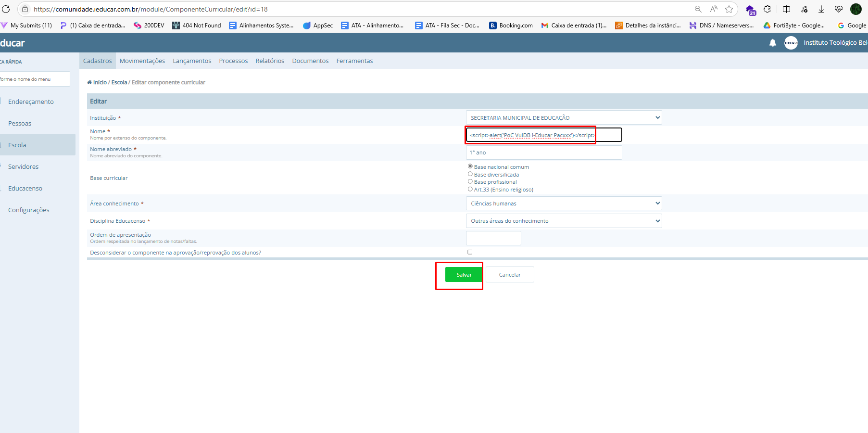Screen dimensions: 868x433
Task: Click the Nome input field with script text
Action: (544, 135)
